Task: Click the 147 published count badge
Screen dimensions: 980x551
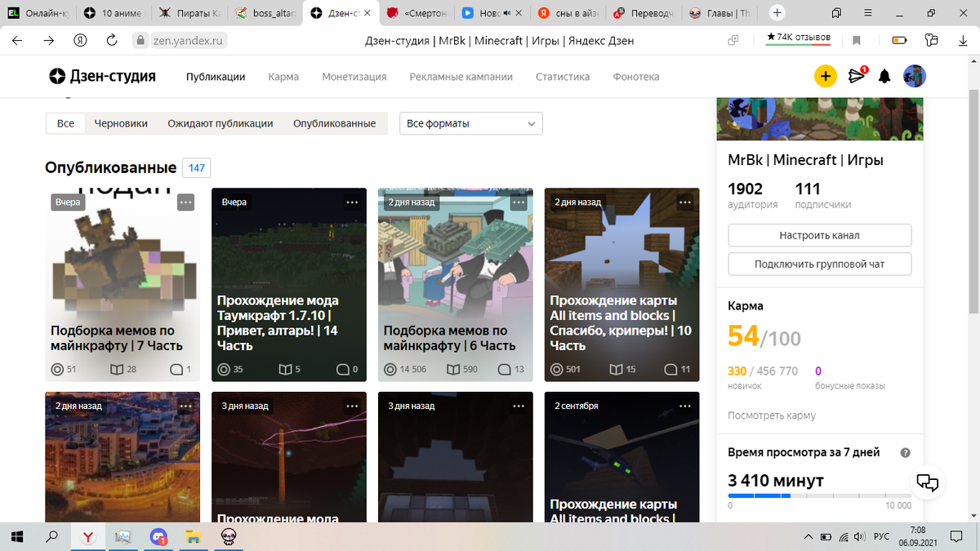Action: tap(196, 167)
